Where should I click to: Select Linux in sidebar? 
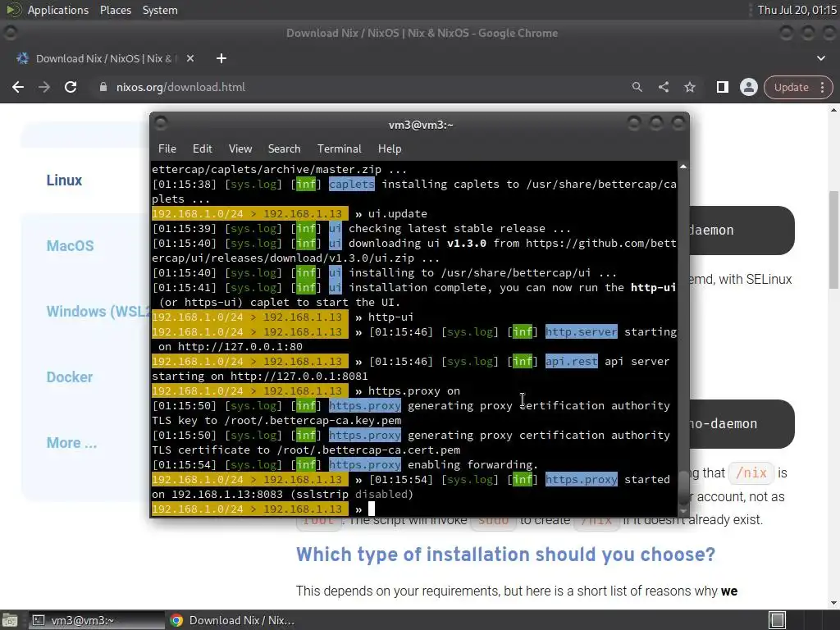(64, 180)
